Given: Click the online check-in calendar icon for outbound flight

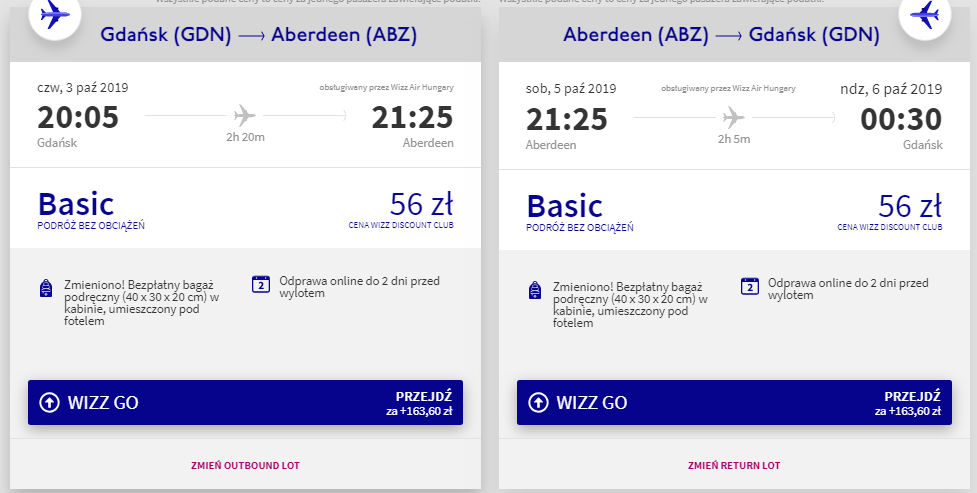Looking at the screenshot, I should tap(262, 284).
